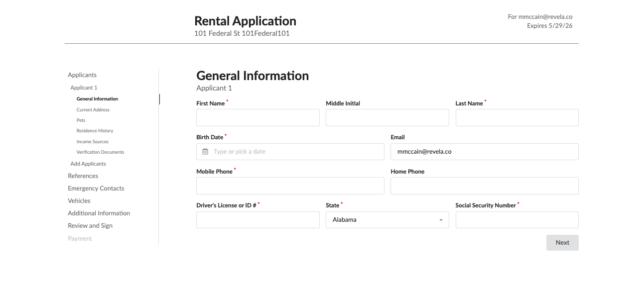Click the Rental Application heading
The width and height of the screenshot is (644, 282).
tap(245, 21)
